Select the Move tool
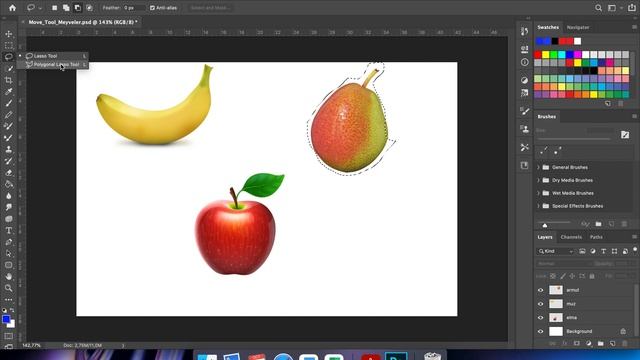Image resolution: width=640 pixels, height=360 pixels. pos(9,34)
